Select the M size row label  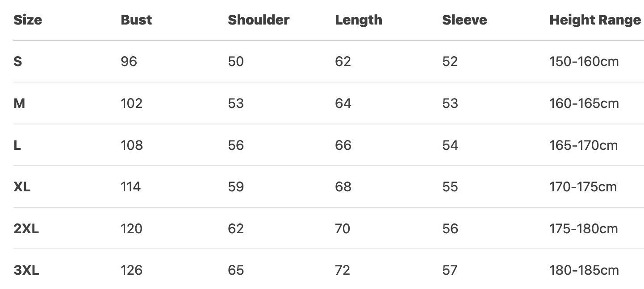point(19,103)
